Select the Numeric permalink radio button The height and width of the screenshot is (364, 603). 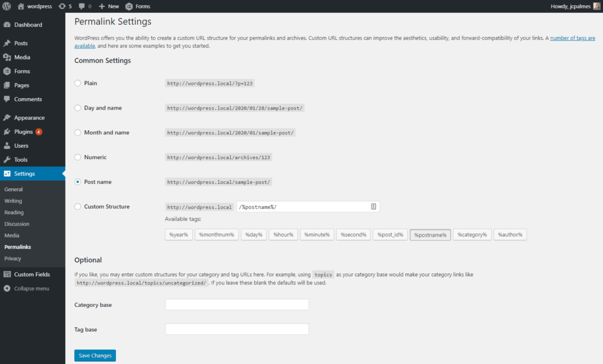[x=78, y=157]
